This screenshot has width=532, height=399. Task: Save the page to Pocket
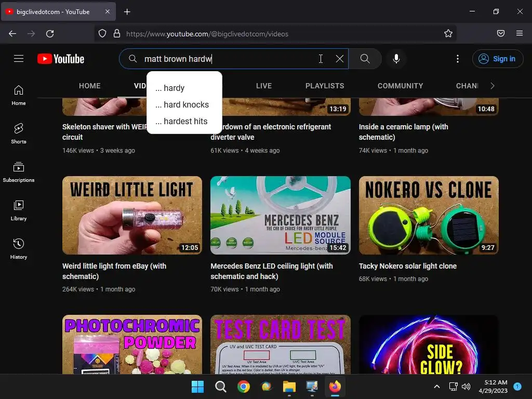[500, 33]
